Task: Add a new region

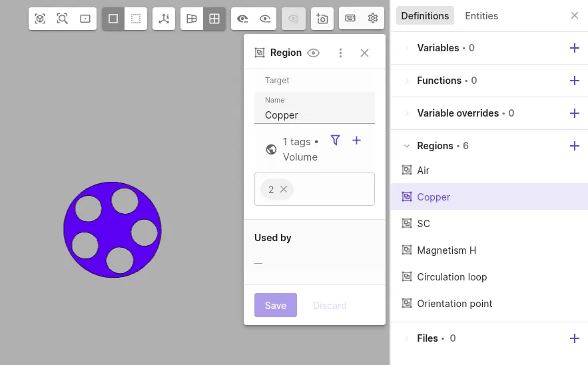Action: pos(575,146)
